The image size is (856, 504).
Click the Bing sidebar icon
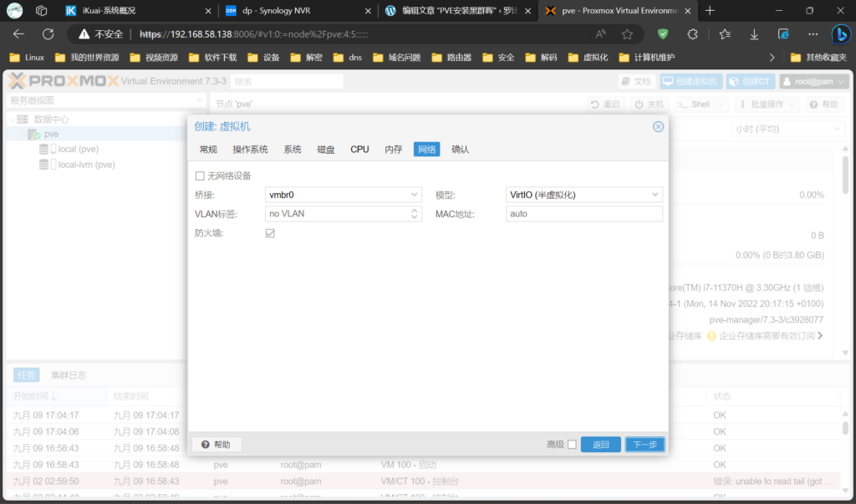tap(840, 34)
